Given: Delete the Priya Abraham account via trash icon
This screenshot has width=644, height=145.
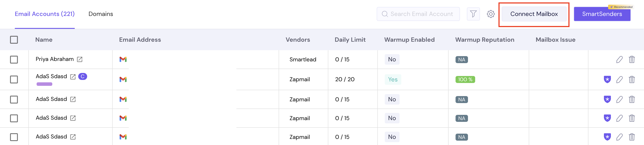Looking at the screenshot, I should click(x=632, y=60).
